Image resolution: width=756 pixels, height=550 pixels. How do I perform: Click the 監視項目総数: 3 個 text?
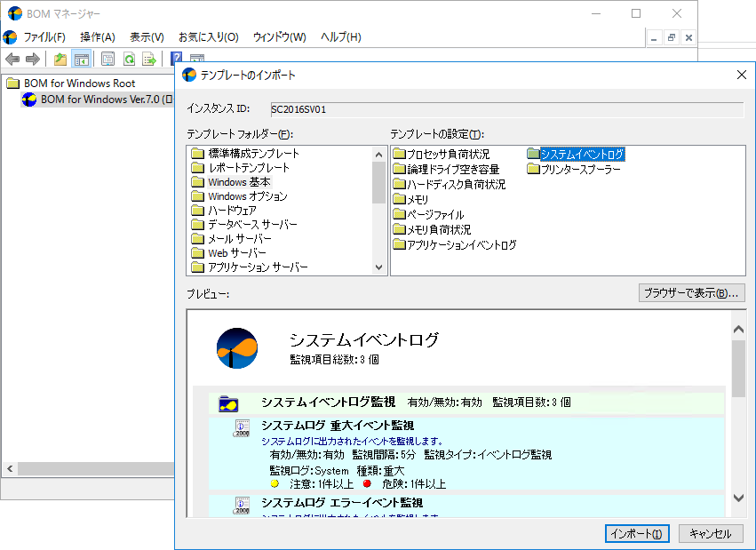click(x=334, y=360)
